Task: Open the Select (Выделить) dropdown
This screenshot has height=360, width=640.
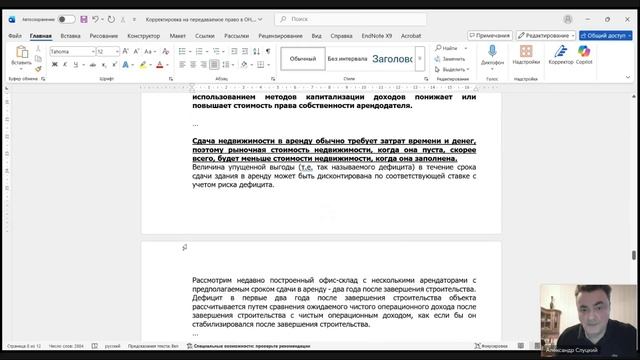Action: point(452,69)
